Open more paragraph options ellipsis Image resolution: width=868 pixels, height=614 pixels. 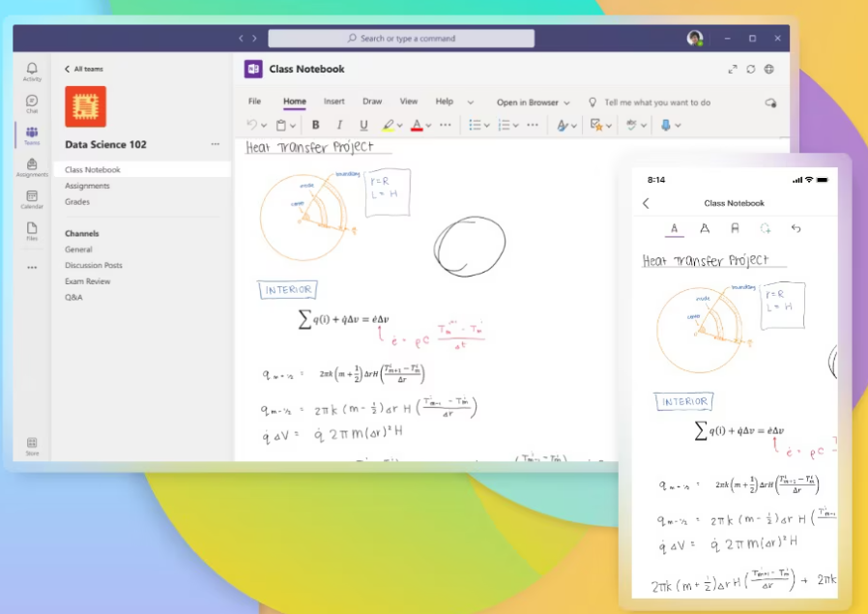click(x=533, y=125)
